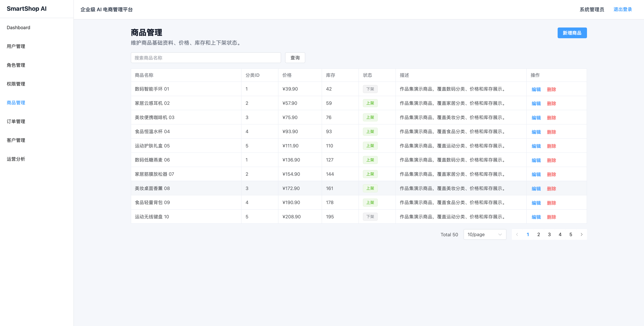
Task: Go to next page arrow in pagination
Action: [581, 234]
